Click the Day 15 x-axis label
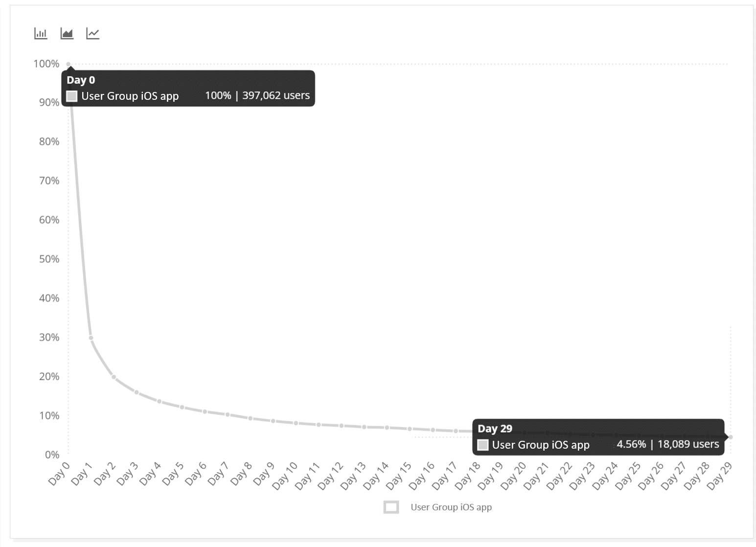The height and width of the screenshot is (547, 756). pyautogui.click(x=399, y=476)
